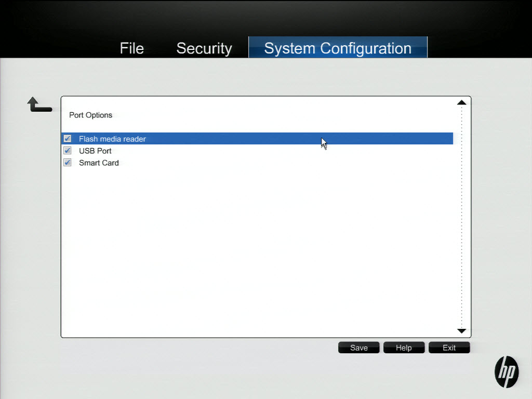Open Help

point(404,348)
